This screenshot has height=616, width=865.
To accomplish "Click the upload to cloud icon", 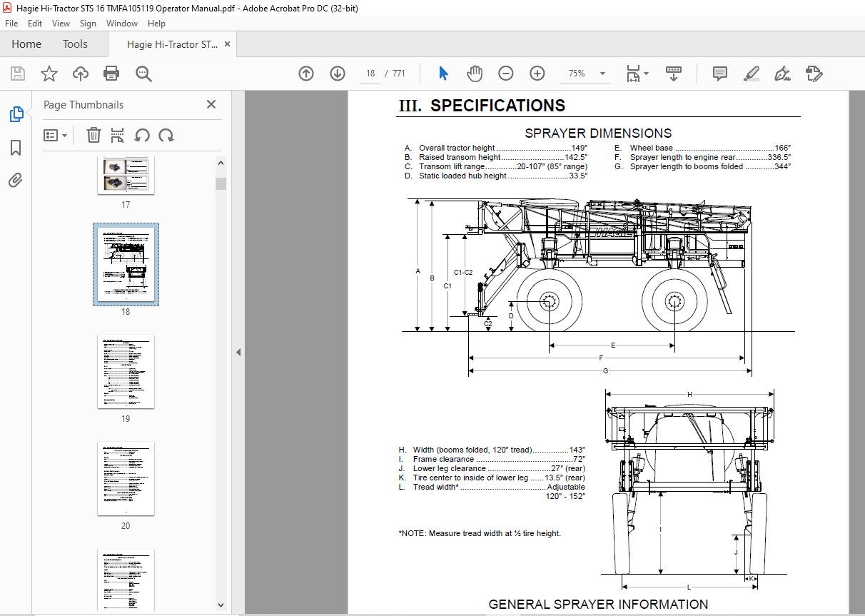I will click(81, 74).
